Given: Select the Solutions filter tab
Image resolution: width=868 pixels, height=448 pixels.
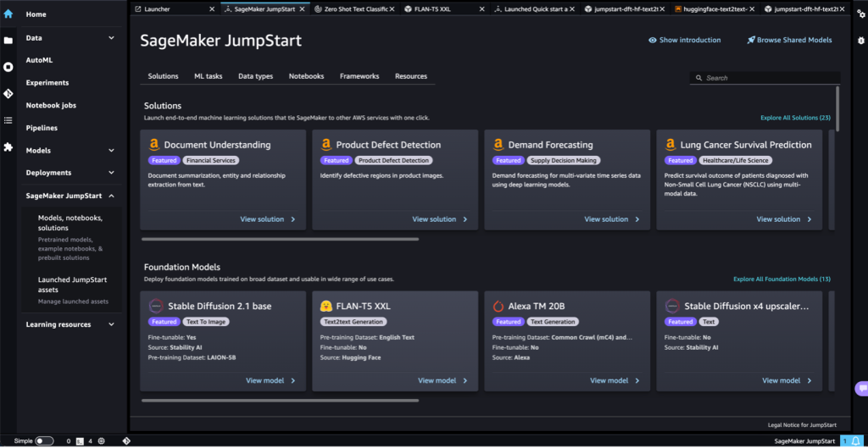Looking at the screenshot, I should [x=164, y=76].
